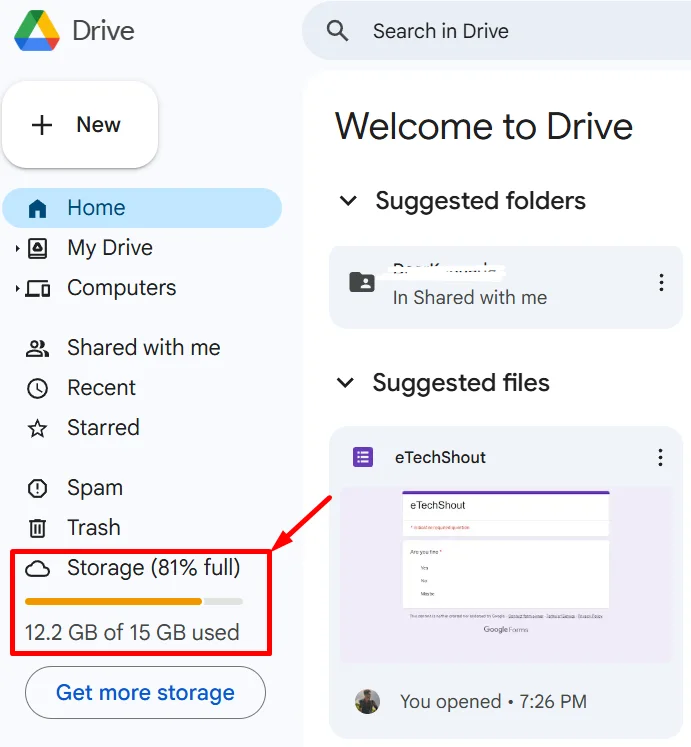Open Shared with me section

point(143,348)
